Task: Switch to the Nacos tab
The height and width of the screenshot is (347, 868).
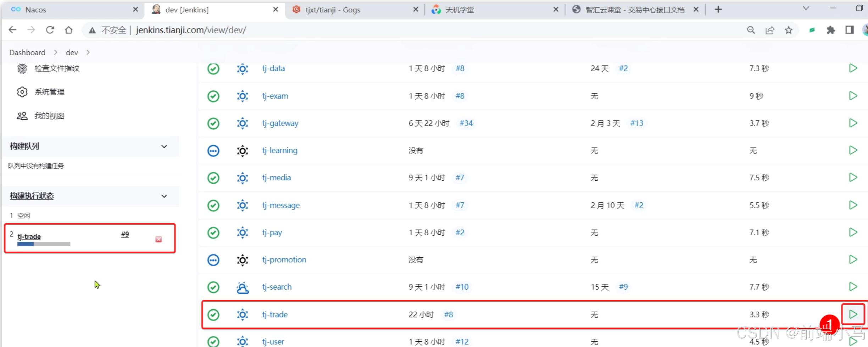Action: pos(73,10)
